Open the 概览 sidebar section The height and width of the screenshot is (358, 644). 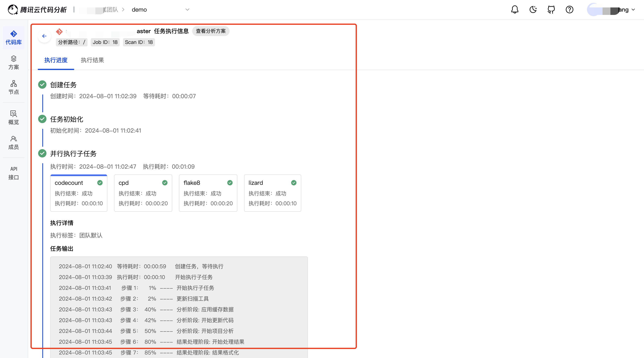pos(13,118)
